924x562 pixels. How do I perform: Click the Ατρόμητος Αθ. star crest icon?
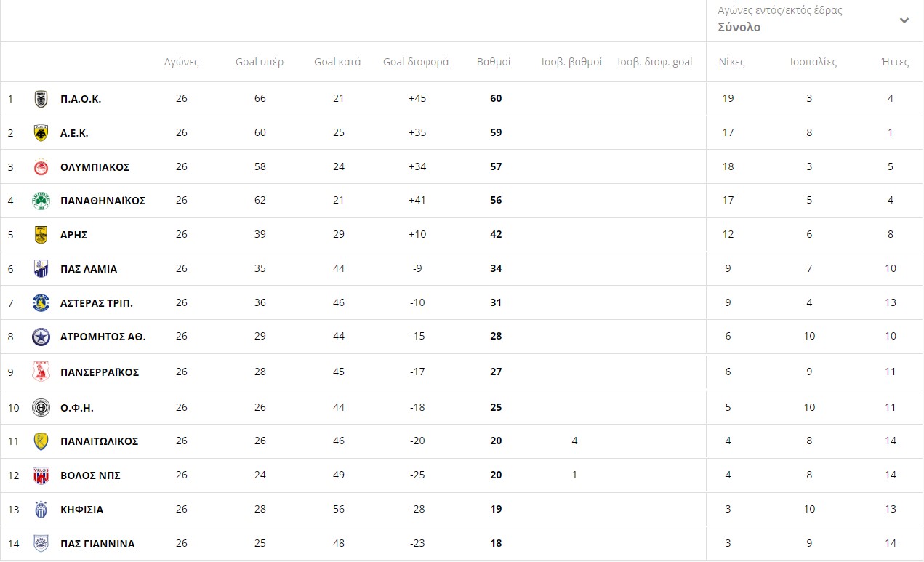[x=41, y=337]
